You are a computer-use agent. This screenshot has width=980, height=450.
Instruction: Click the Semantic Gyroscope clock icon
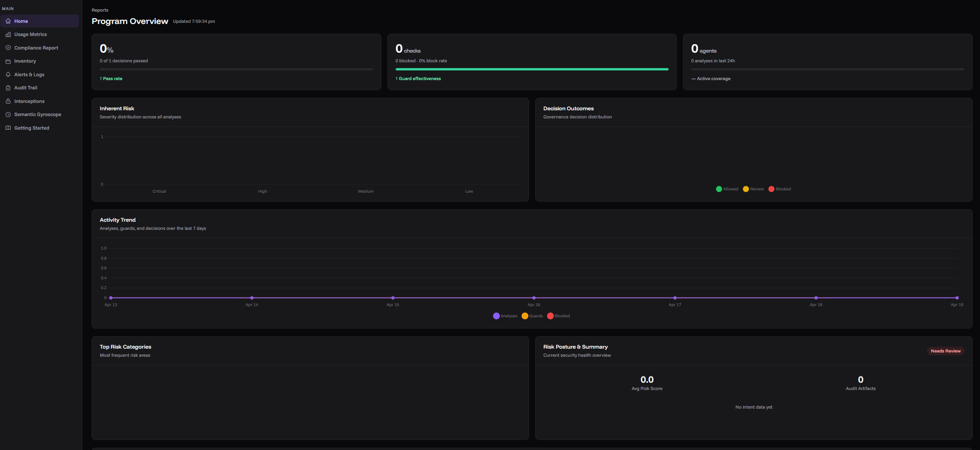coord(8,115)
